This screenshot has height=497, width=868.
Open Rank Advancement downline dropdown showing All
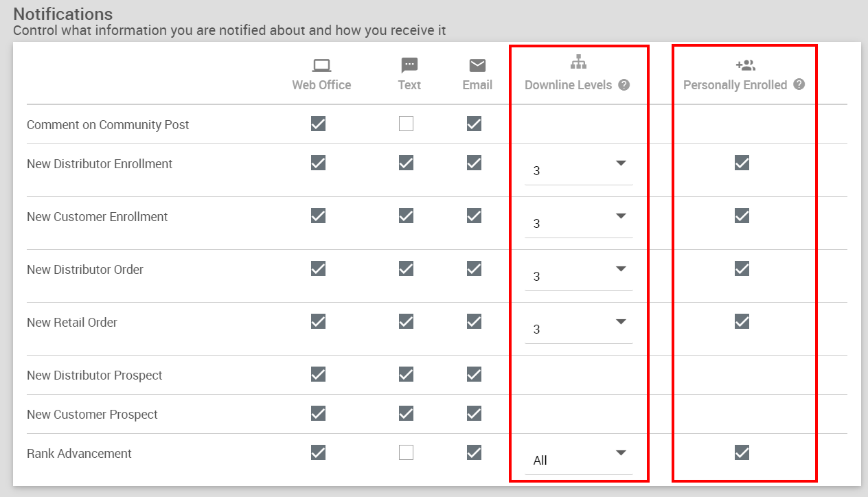click(578, 459)
